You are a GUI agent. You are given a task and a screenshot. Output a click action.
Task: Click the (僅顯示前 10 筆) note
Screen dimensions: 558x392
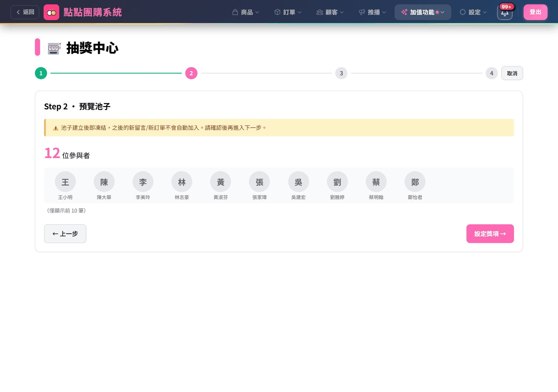[66, 211]
